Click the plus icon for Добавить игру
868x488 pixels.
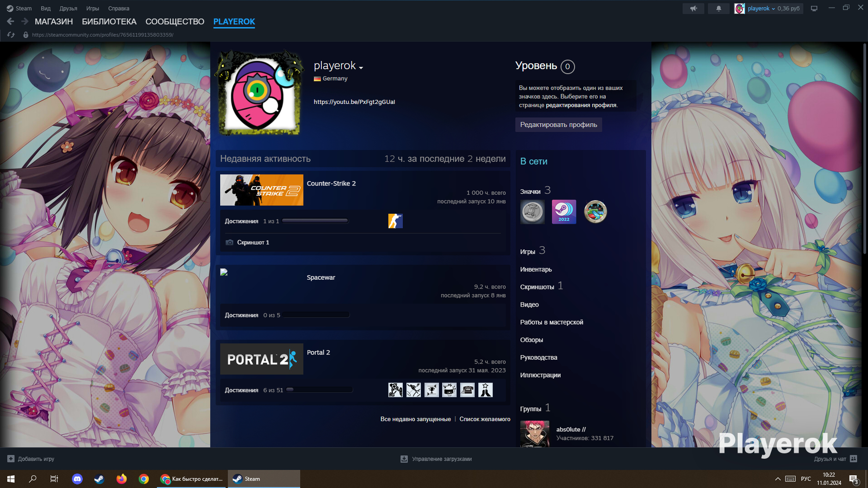pyautogui.click(x=11, y=459)
